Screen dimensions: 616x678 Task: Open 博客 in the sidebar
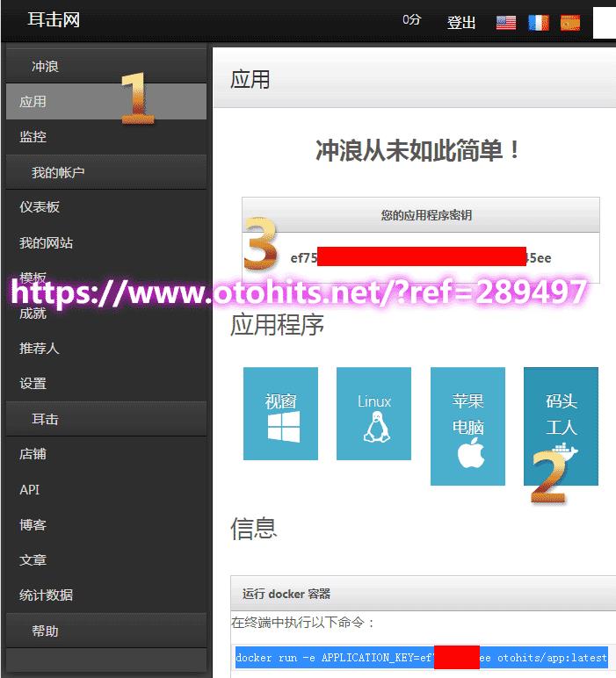[106, 525]
